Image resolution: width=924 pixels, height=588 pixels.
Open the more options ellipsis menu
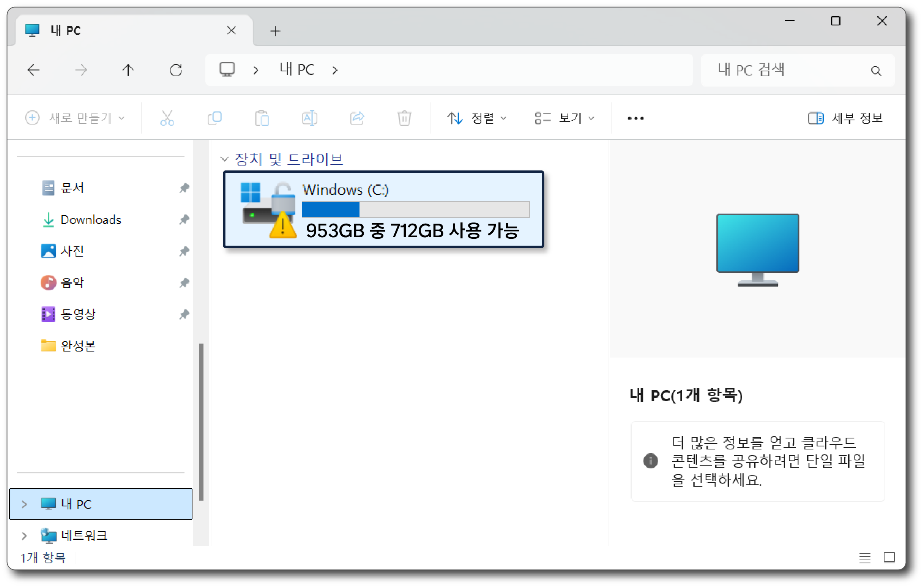click(x=635, y=118)
